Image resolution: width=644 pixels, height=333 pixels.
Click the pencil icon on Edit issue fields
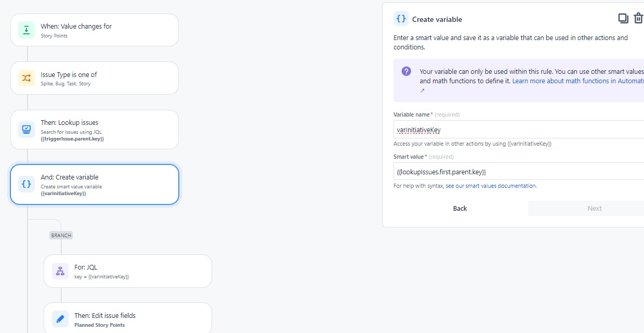coord(60,319)
